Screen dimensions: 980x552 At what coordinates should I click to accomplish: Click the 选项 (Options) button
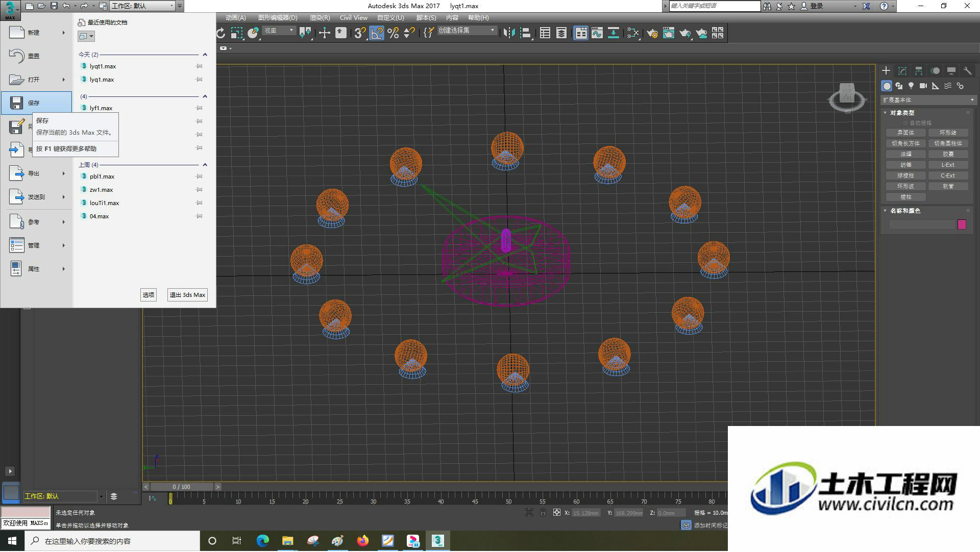149,295
